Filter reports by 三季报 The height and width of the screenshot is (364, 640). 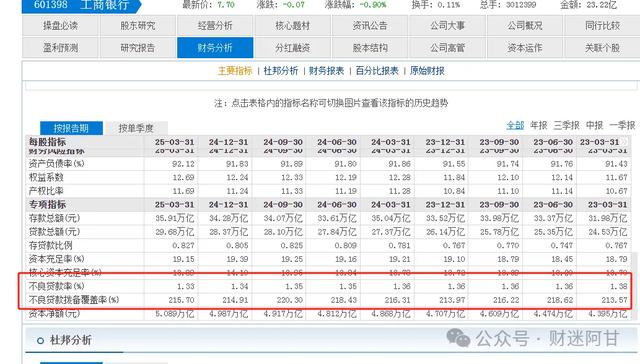[567, 126]
